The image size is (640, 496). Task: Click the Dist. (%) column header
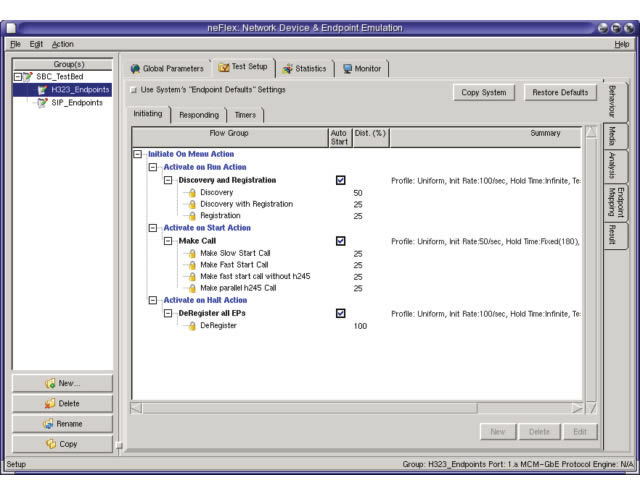371,137
